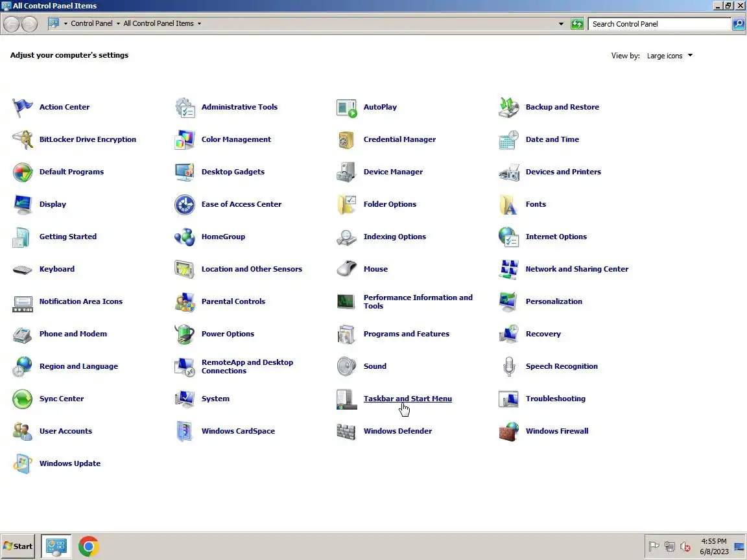
Task: Open Location and Other Sensors icon
Action: (185, 269)
